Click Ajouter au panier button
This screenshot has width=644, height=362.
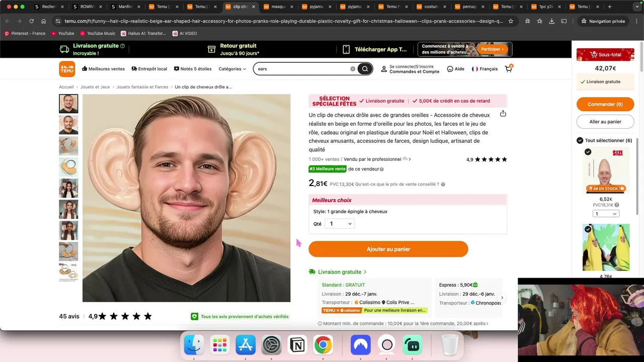pos(388,249)
